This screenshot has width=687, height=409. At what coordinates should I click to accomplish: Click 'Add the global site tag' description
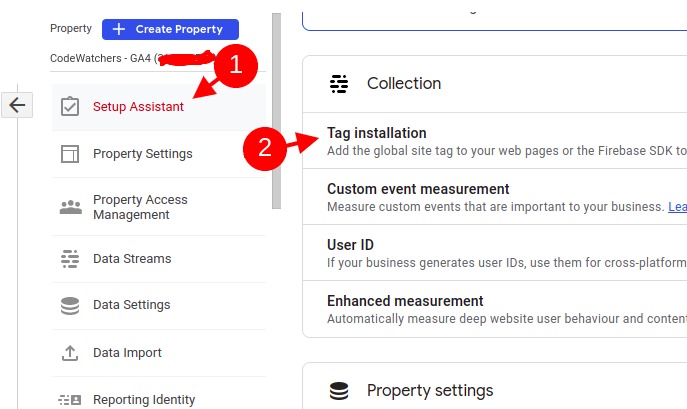pyautogui.click(x=506, y=151)
